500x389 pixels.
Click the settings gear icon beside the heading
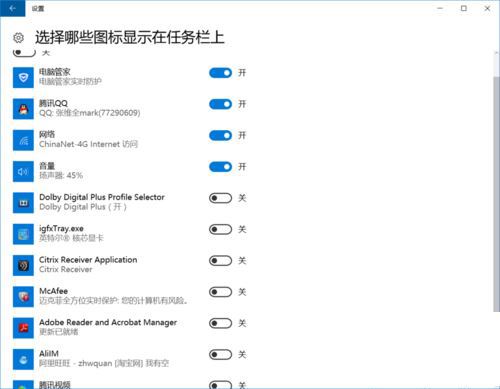18,38
